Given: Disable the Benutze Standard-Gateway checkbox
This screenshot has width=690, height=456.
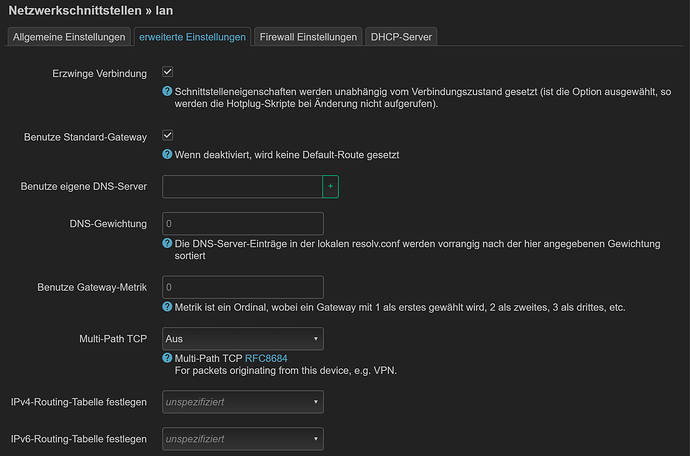Looking at the screenshot, I should 168,135.
